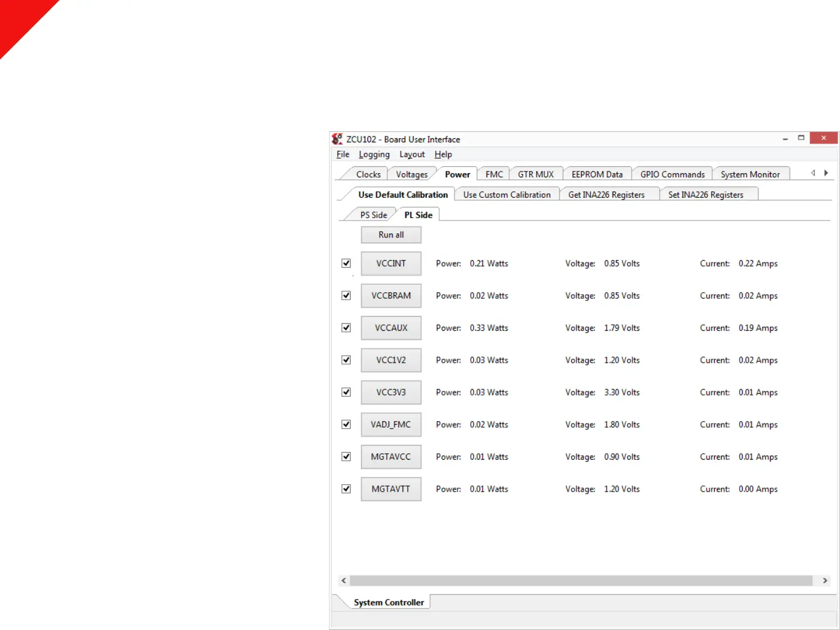
Task: Click VCCAUX power value 0.33 Watts
Action: click(x=489, y=328)
